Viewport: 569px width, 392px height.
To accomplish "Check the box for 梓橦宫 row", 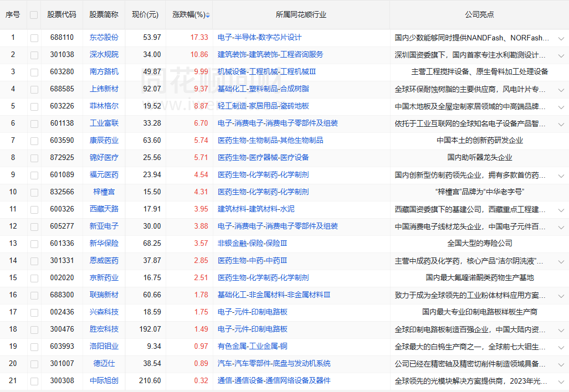I will pyautogui.click(x=34, y=192).
